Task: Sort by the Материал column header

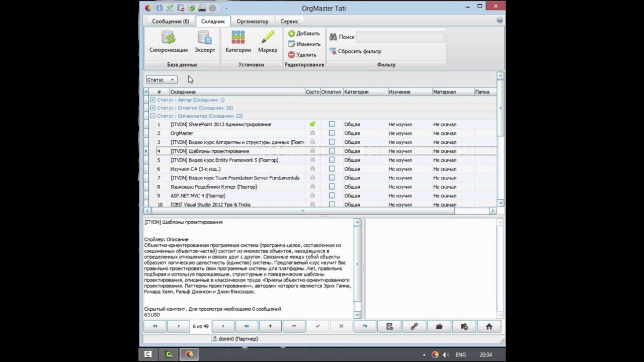Action: [x=453, y=92]
